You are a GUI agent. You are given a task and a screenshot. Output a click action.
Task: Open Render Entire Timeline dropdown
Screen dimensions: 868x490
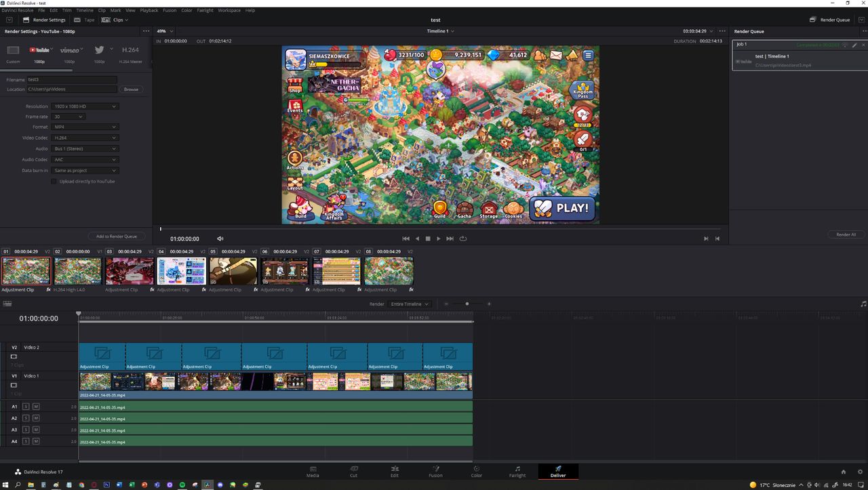pyautogui.click(x=409, y=304)
